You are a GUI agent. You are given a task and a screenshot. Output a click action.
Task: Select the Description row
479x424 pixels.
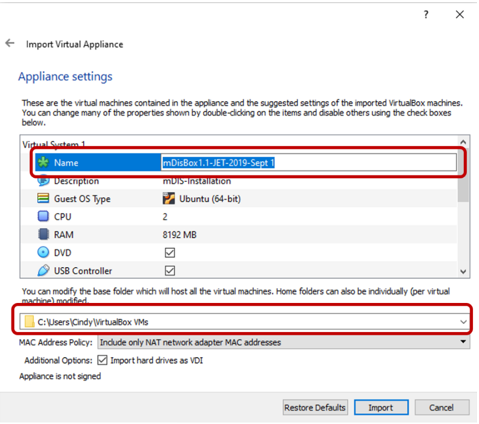239,181
